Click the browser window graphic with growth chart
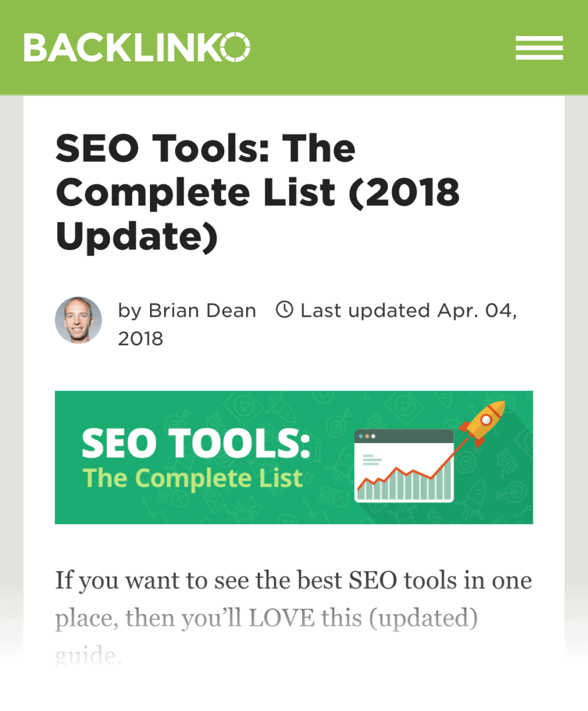Viewport: 588px width, 711px height. [403, 466]
